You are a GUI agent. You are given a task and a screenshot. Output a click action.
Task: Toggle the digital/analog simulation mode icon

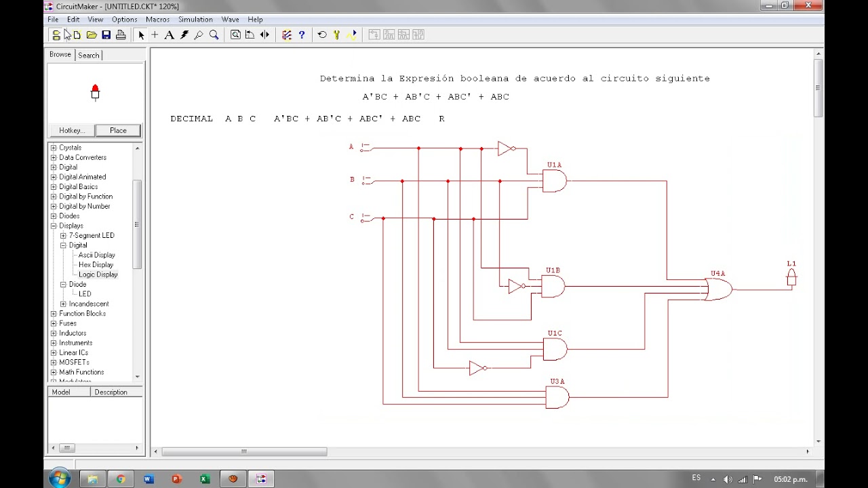287,35
